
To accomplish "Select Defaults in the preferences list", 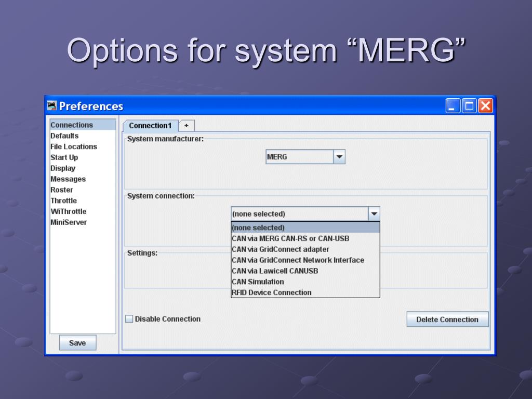I will pyautogui.click(x=83, y=136).
